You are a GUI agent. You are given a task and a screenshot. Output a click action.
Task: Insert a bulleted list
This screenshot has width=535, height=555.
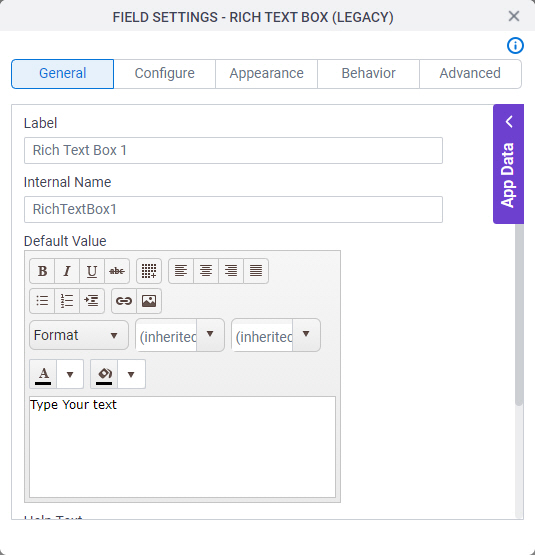pyautogui.click(x=42, y=301)
